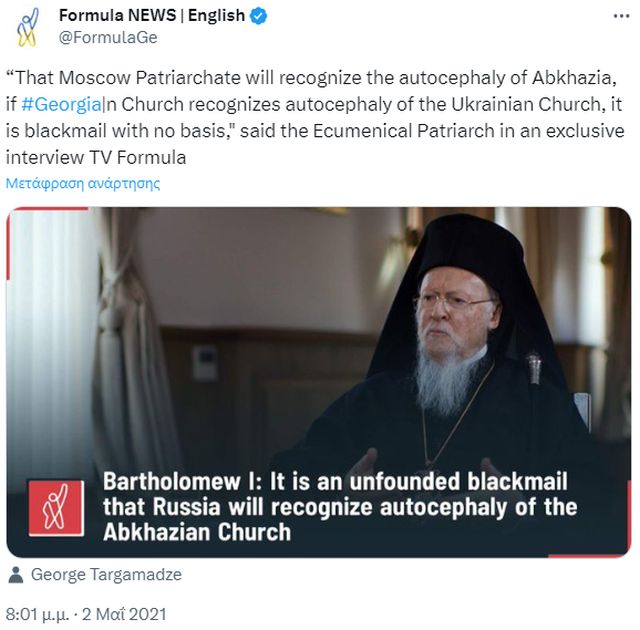Image resolution: width=640 pixels, height=630 pixels.
Task: Follow the #Georgia hashtag link
Action: click(61, 104)
